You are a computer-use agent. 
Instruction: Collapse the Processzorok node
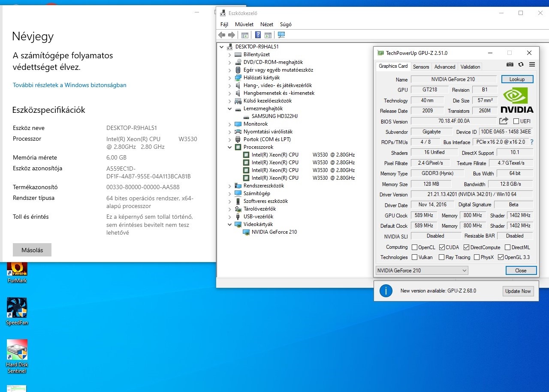(230, 147)
